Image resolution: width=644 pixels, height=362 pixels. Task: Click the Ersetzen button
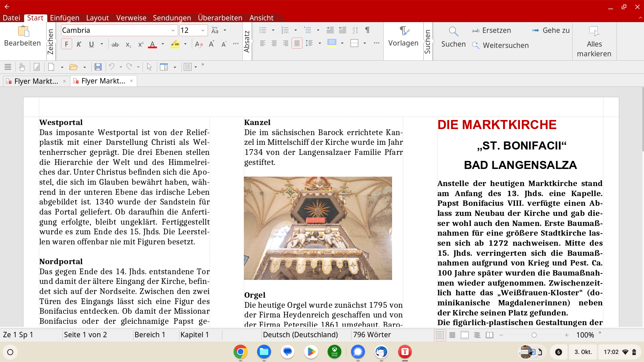pyautogui.click(x=492, y=31)
